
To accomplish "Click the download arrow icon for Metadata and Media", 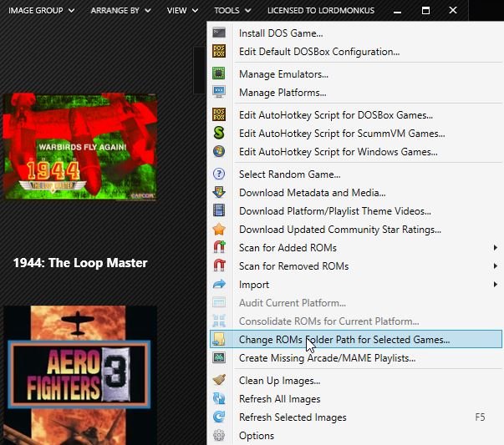I will pyautogui.click(x=219, y=192).
